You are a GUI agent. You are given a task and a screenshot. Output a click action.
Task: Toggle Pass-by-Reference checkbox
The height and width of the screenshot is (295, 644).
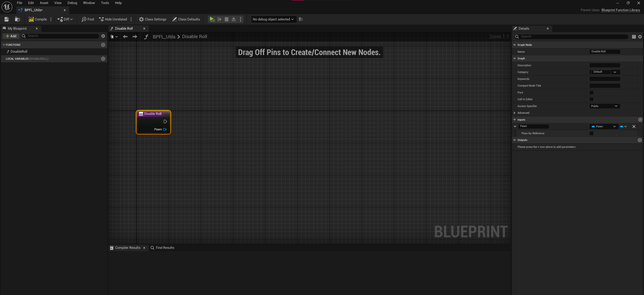click(x=591, y=133)
